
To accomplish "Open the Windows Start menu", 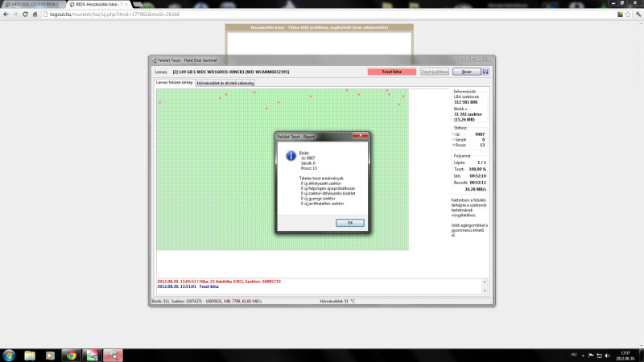I will point(9,355).
